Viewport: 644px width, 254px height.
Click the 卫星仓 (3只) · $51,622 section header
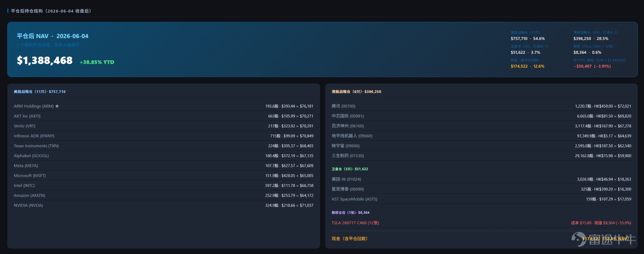[350, 169]
